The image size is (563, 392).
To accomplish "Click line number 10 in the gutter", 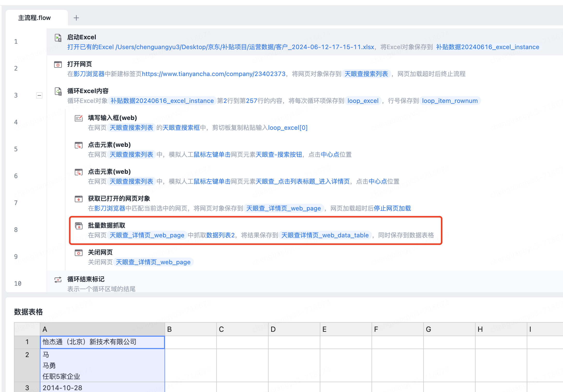I will tap(18, 284).
